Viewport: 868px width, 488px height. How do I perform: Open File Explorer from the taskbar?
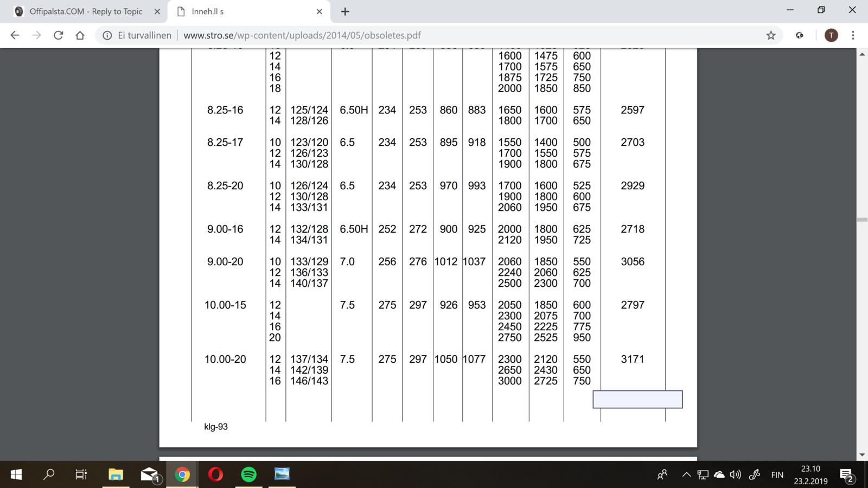click(116, 475)
